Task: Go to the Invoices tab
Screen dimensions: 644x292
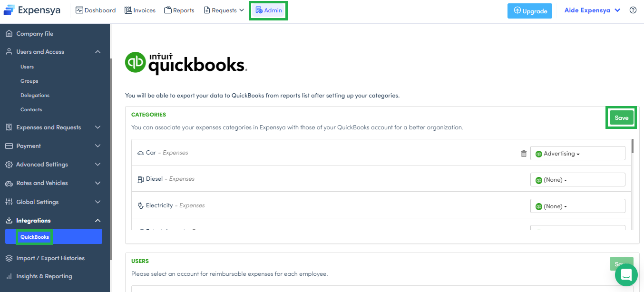Action: tap(140, 10)
